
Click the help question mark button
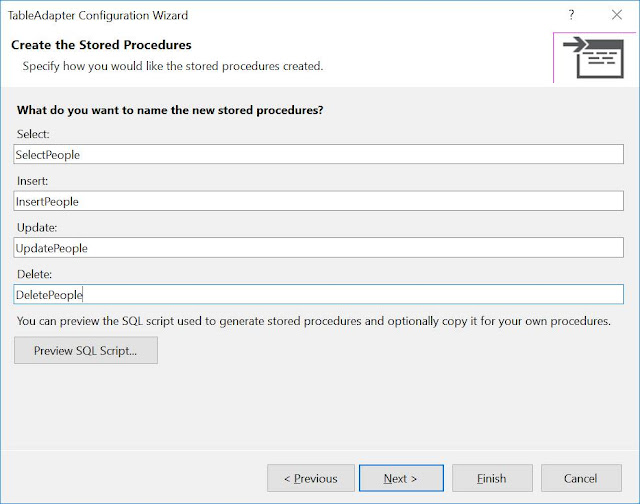(570, 16)
